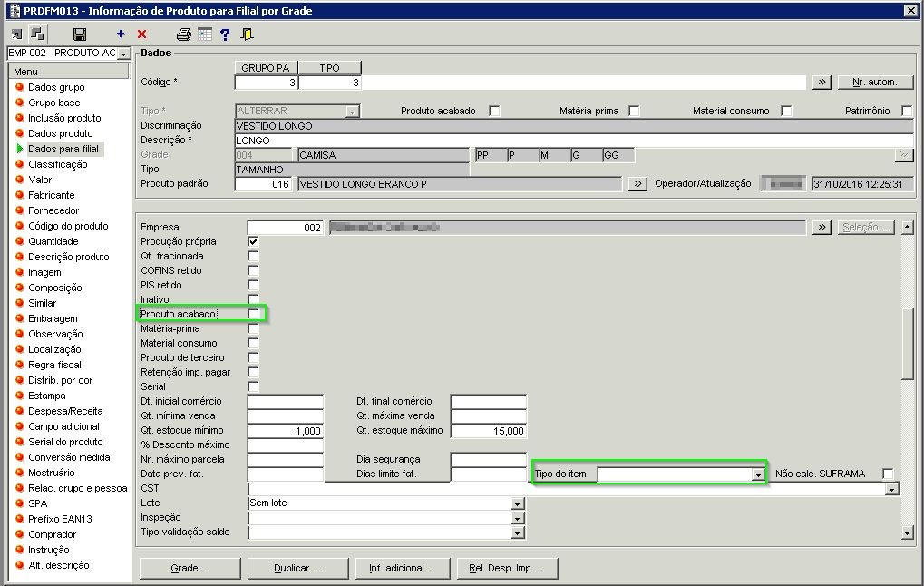
Task: Click the Descrição field containing LONGO
Action: [x=574, y=141]
